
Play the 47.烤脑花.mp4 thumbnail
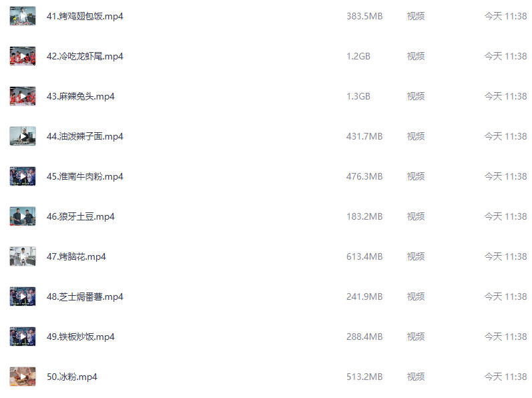(23, 256)
